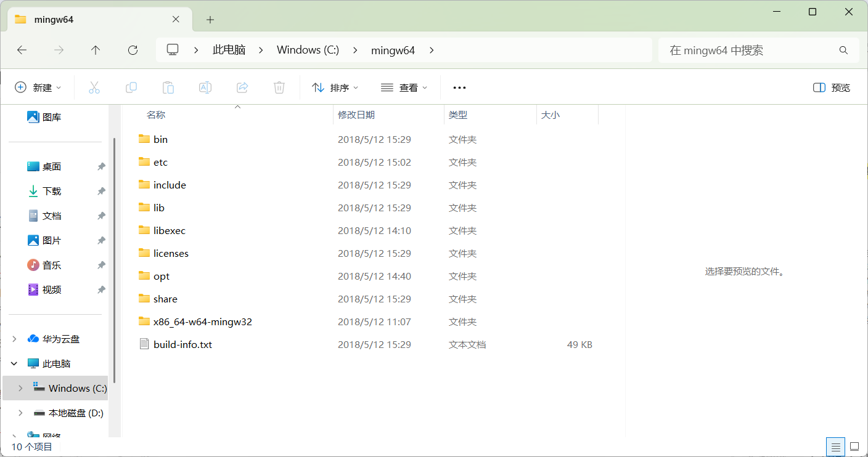This screenshot has width=868, height=457.
Task: Click the PC monitor icon in address bar
Action: [x=173, y=50]
